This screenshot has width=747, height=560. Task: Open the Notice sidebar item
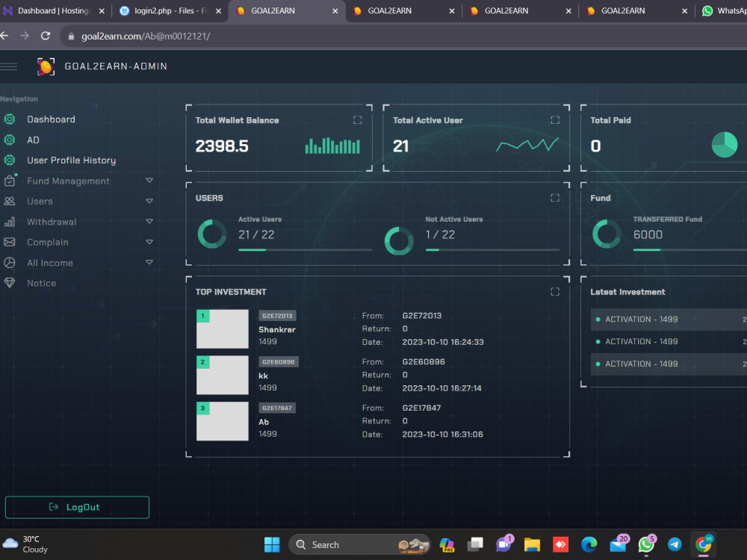coord(41,283)
